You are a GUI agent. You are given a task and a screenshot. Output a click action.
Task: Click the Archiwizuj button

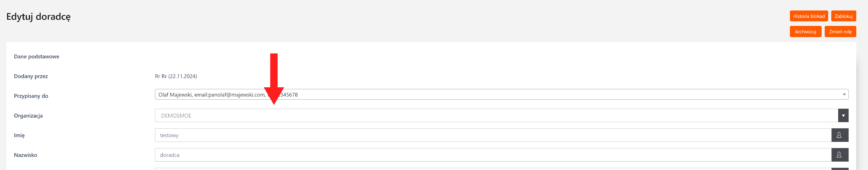pyautogui.click(x=805, y=32)
